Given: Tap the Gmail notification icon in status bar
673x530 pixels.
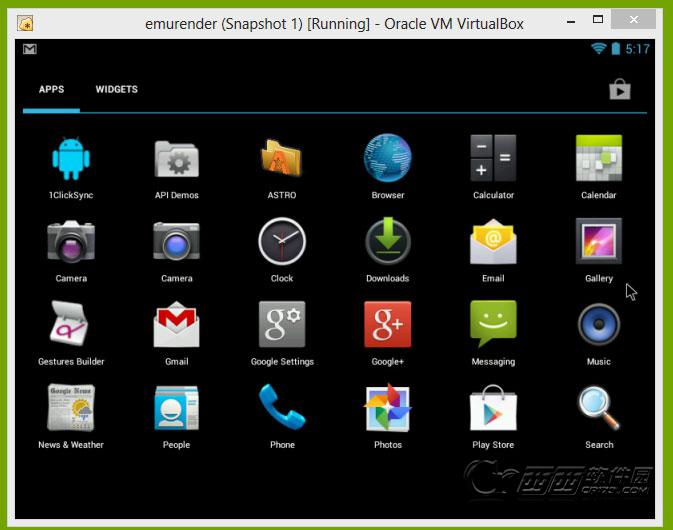Looking at the screenshot, I should coord(30,49).
